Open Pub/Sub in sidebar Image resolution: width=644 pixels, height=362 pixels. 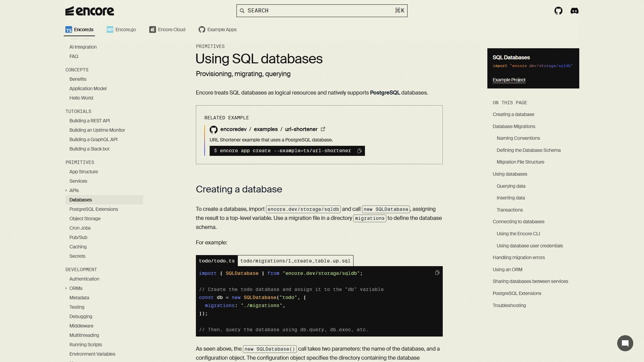tap(78, 237)
